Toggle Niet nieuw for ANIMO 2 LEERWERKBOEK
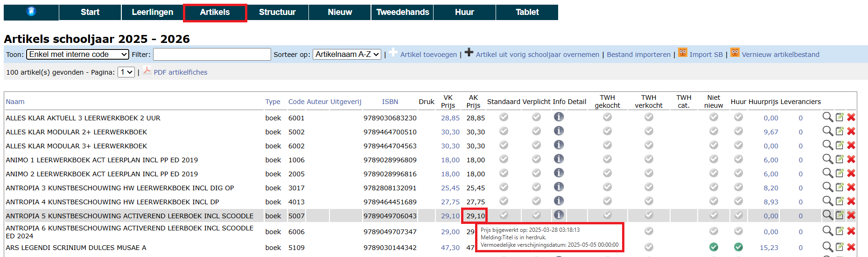Image resolution: width=868 pixels, height=257 pixels. [x=714, y=173]
